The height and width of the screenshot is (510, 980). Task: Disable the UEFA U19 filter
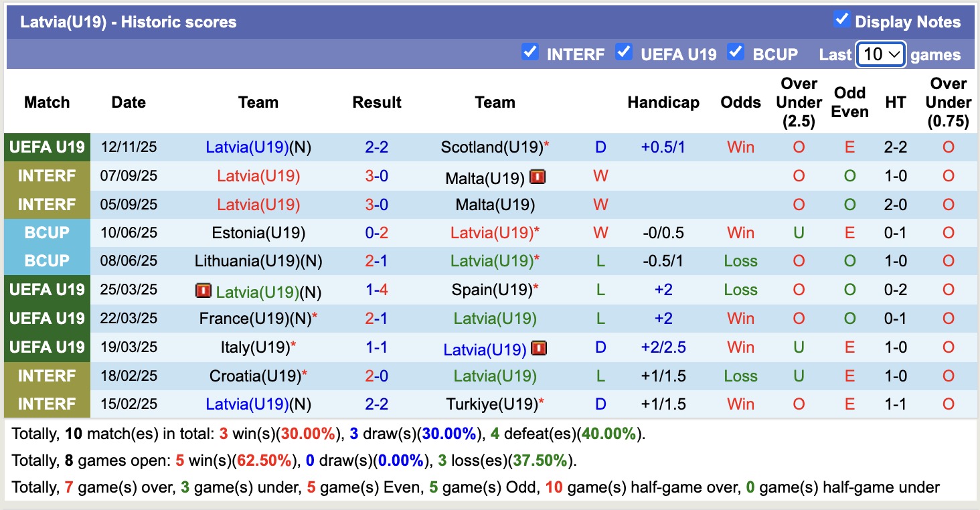[x=624, y=54]
